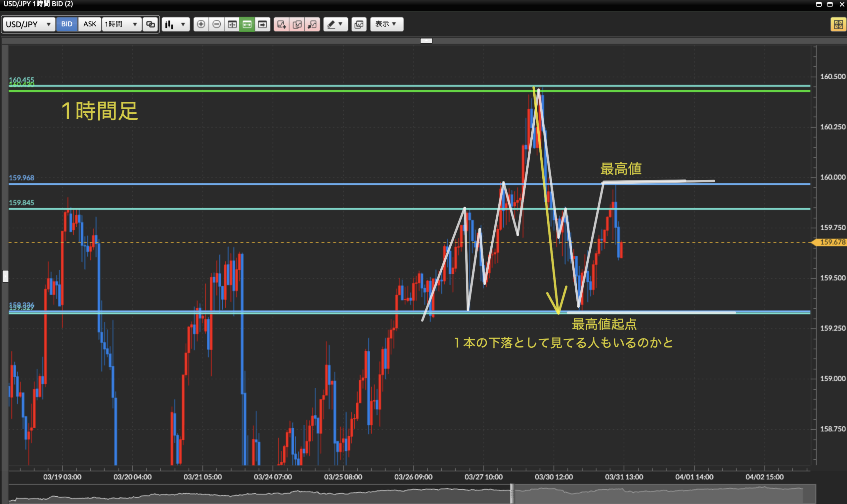The height and width of the screenshot is (504, 847).
Task: Open the drawing pen tool menu
Action: click(x=335, y=24)
